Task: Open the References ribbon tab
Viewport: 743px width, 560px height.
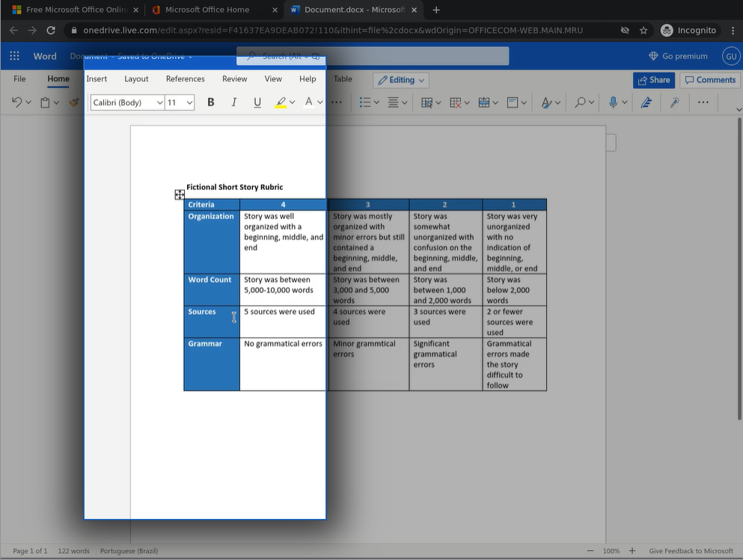Action: (x=185, y=79)
